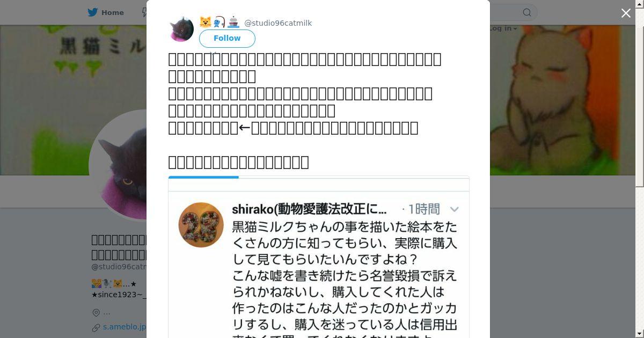This screenshot has width=644, height=338.
Task: Click the search magnifier icon
Action: pos(527,12)
